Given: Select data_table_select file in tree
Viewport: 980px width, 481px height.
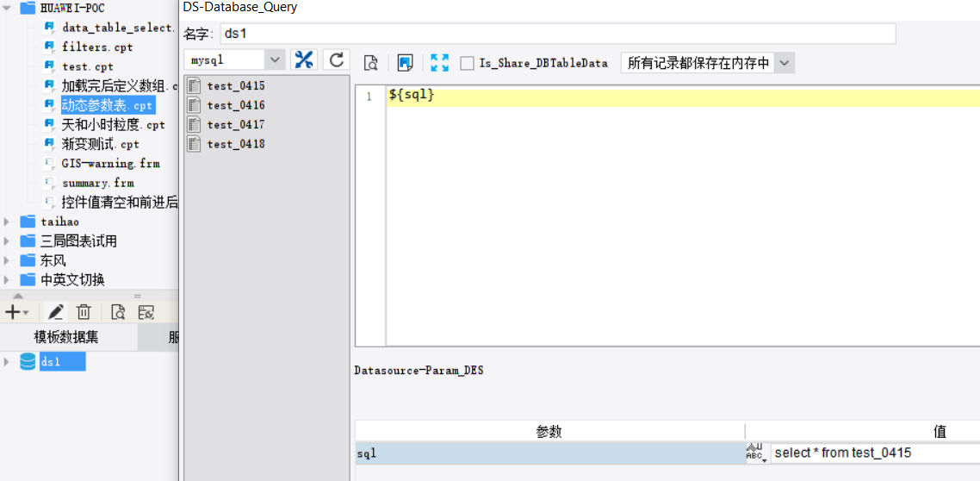Looking at the screenshot, I should point(119,28).
